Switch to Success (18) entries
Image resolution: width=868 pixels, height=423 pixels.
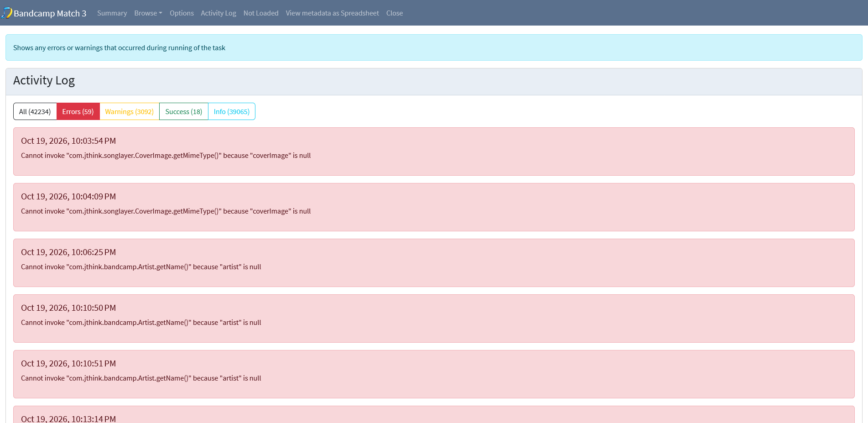[184, 111]
